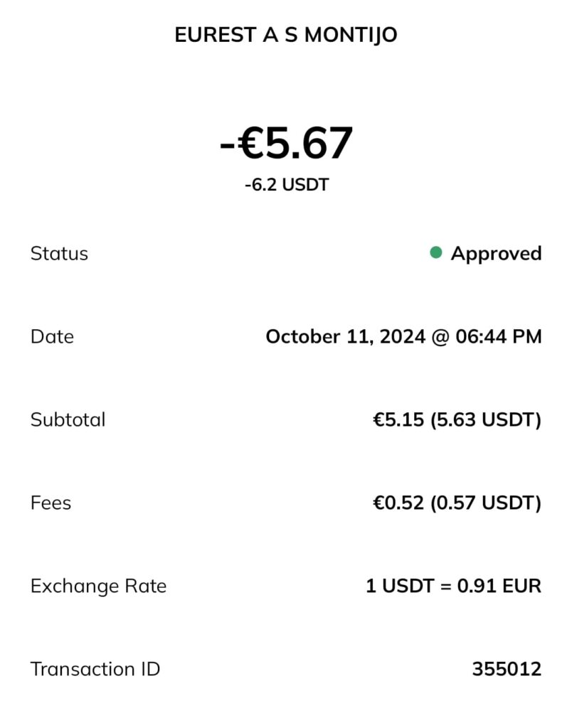
Task: Select the Date row label
Action: point(52,336)
